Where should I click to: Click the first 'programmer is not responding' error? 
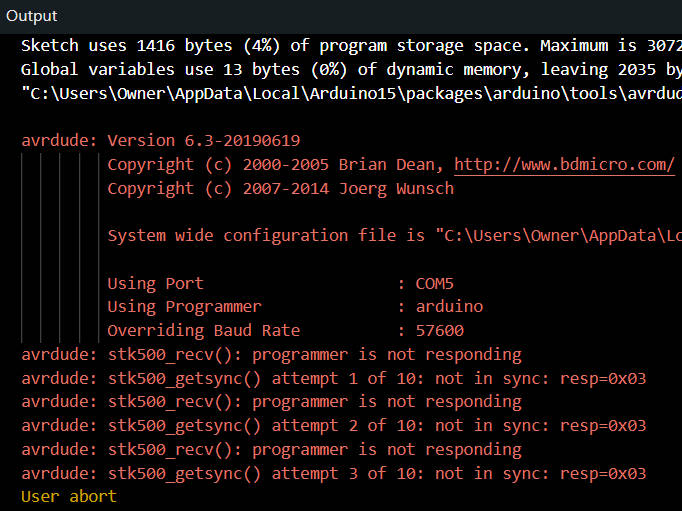271,354
